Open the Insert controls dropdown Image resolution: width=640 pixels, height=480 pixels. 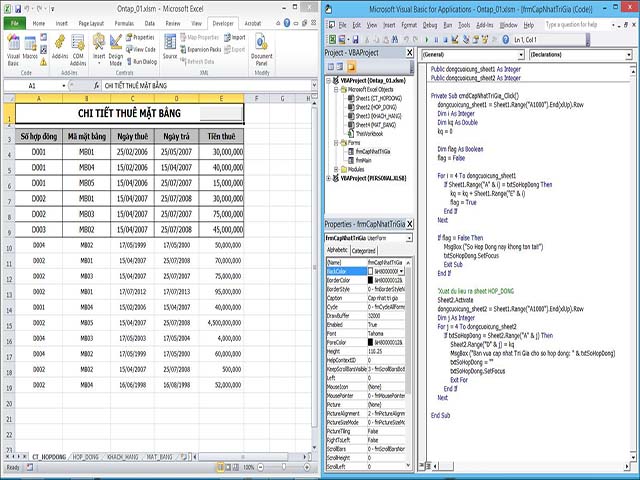(99, 50)
